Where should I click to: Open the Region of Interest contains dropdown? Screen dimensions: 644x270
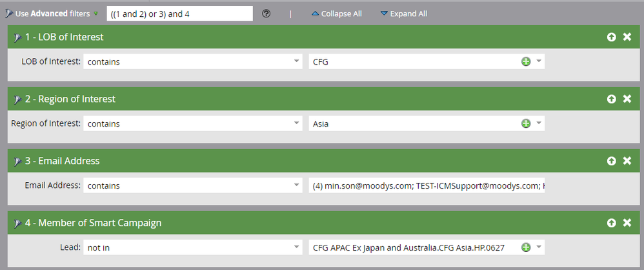coord(193,123)
